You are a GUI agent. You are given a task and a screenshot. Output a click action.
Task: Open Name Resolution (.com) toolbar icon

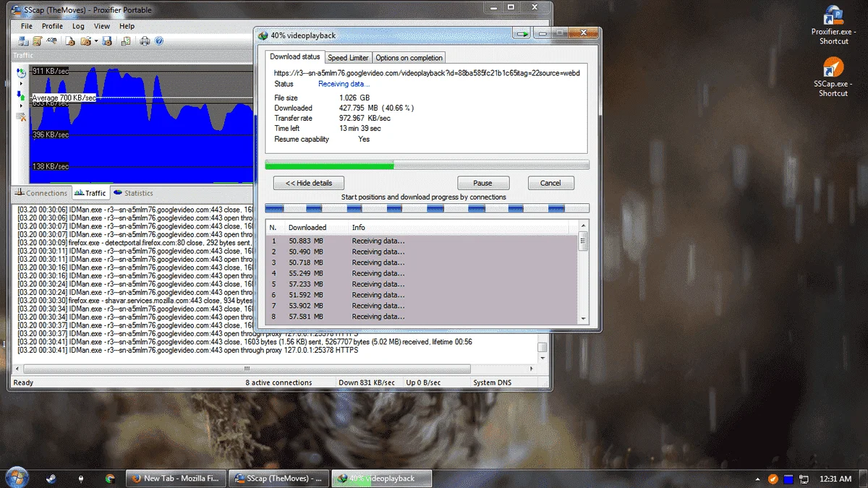[51, 40]
